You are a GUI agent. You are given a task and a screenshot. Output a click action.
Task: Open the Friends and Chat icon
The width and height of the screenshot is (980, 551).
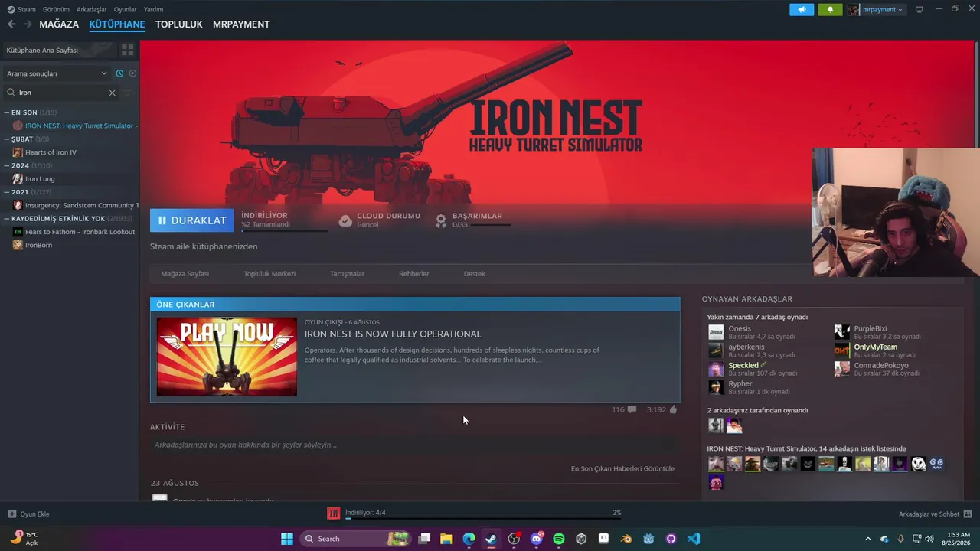pyautogui.click(x=968, y=514)
